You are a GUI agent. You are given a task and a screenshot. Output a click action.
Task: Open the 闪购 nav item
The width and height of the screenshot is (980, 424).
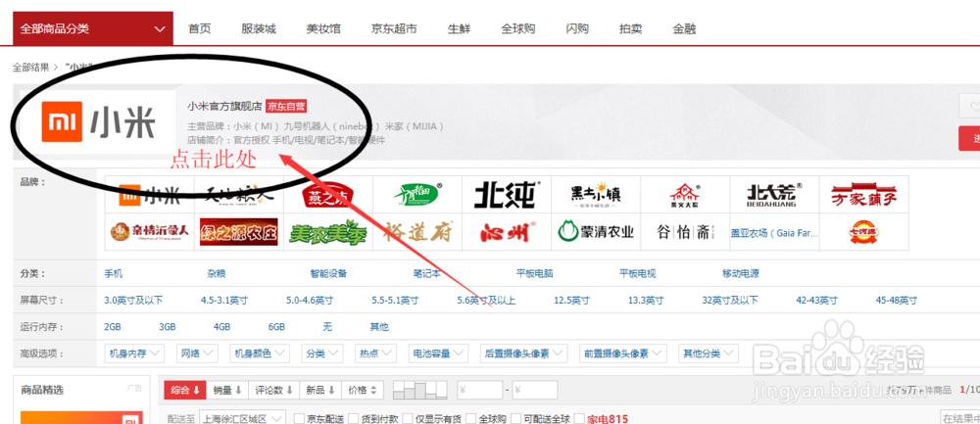(577, 28)
